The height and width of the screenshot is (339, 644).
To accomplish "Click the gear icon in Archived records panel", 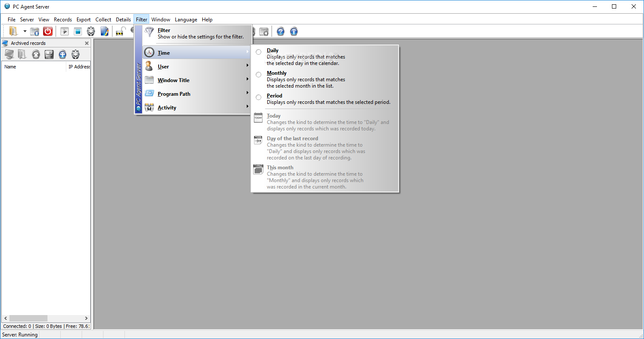I will [x=76, y=54].
